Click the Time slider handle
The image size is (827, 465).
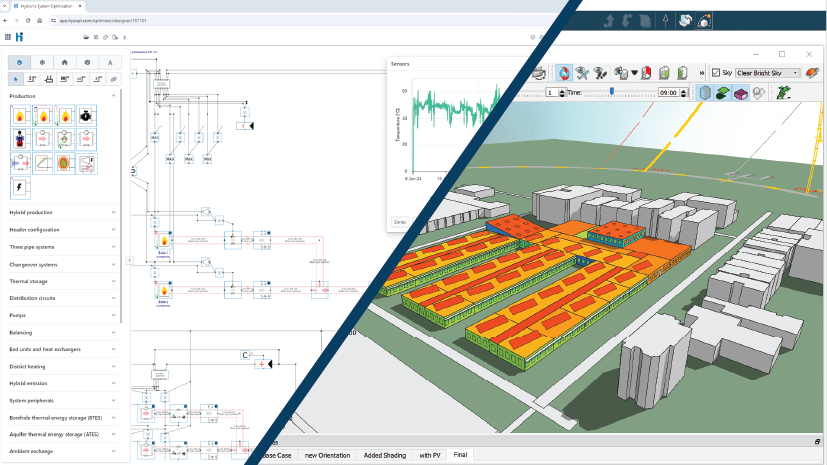[x=612, y=92]
